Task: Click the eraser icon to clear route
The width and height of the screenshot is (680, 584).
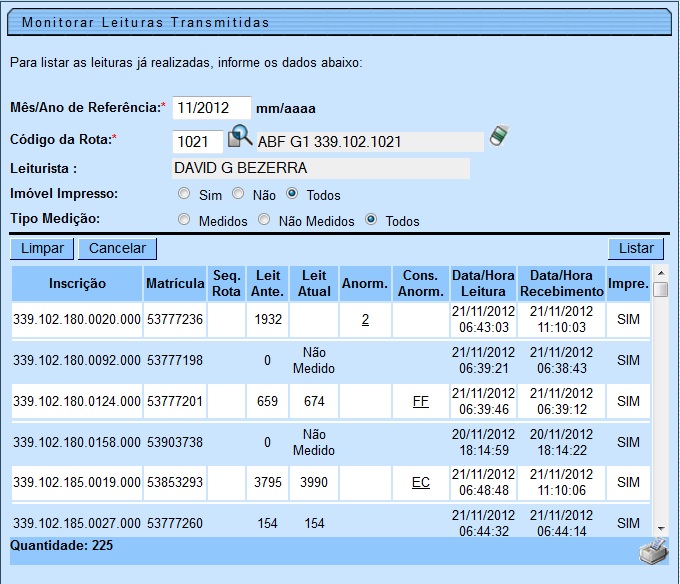Action: pos(499,136)
